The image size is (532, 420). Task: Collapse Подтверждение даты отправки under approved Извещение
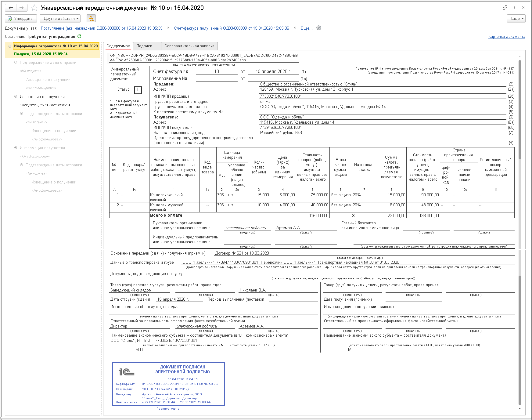(21, 114)
